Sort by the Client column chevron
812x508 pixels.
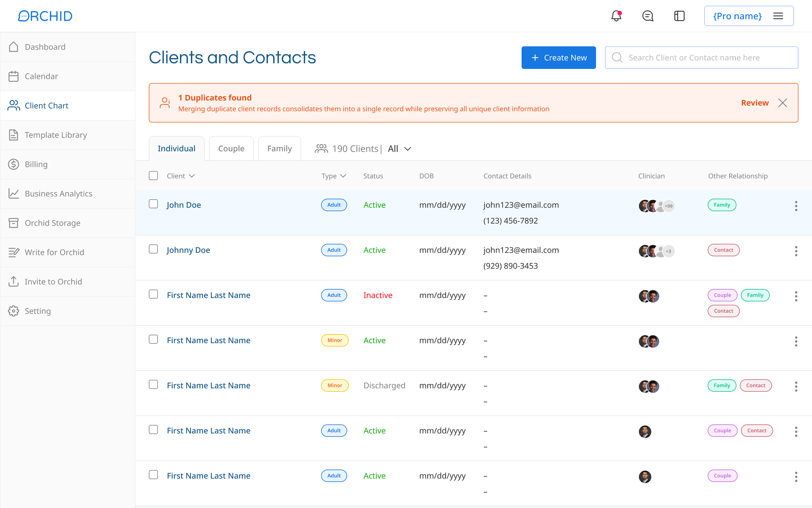192,176
